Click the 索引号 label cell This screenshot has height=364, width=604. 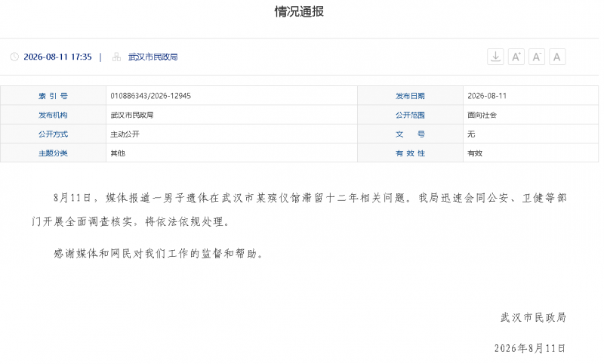pyautogui.click(x=53, y=96)
